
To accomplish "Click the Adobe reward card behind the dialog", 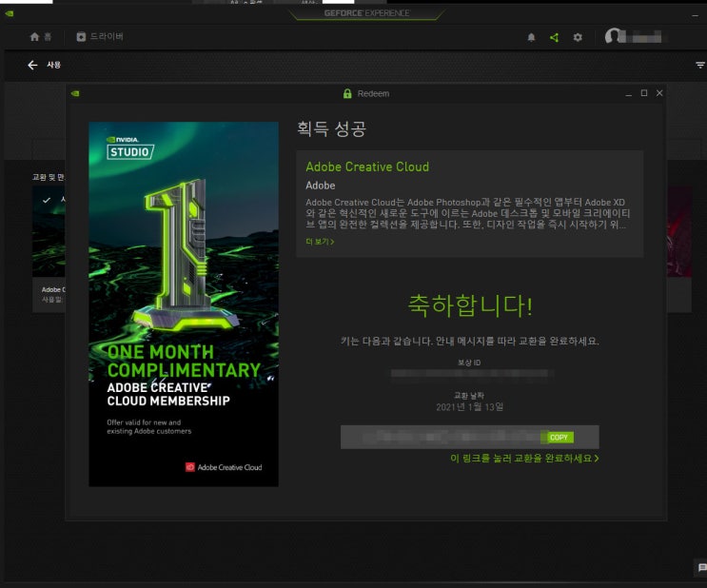I will (x=49, y=249).
